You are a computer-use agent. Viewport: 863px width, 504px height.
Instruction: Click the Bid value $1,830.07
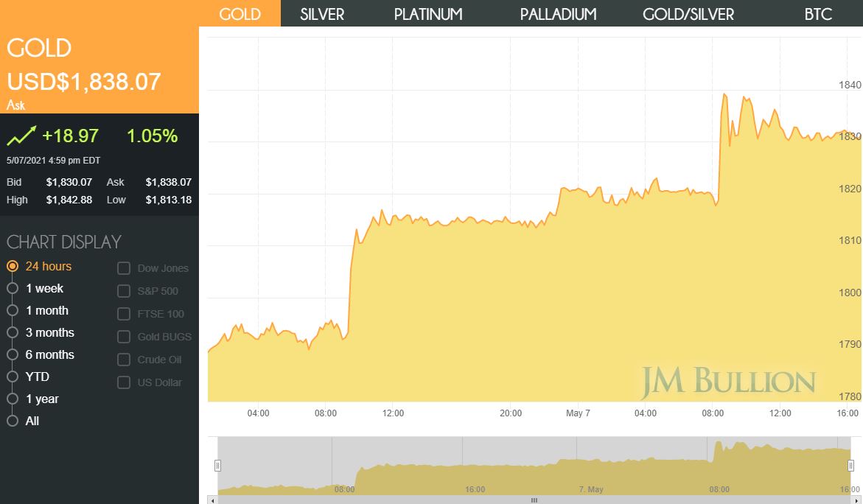point(69,182)
